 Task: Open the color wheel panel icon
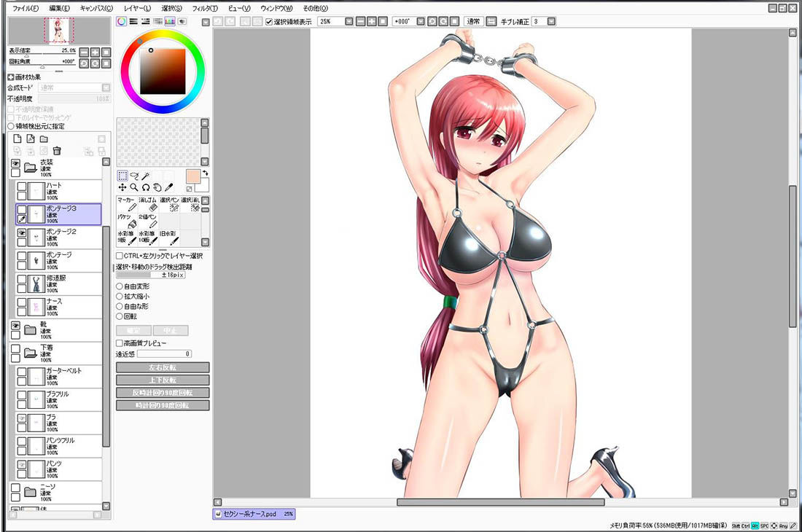(x=121, y=21)
